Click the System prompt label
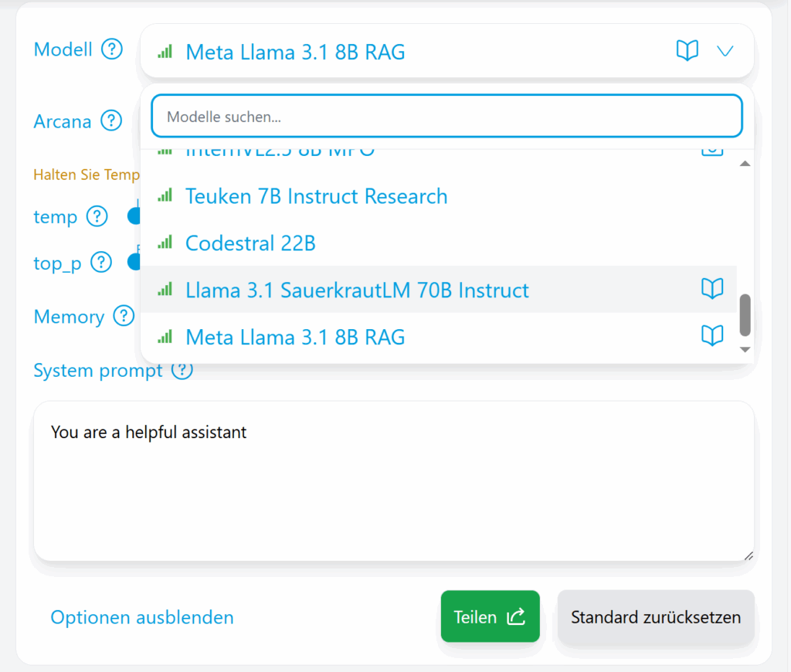The height and width of the screenshot is (672, 791). [98, 371]
